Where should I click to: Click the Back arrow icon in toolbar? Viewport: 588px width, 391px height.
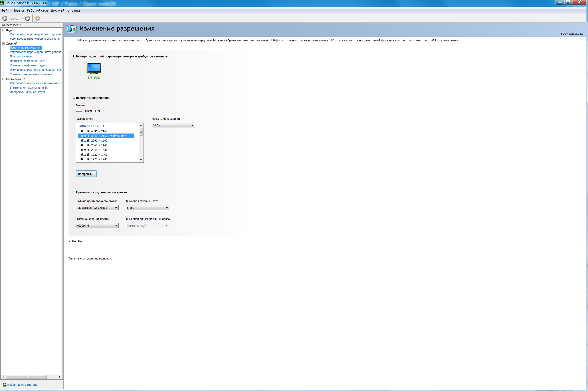coord(5,18)
